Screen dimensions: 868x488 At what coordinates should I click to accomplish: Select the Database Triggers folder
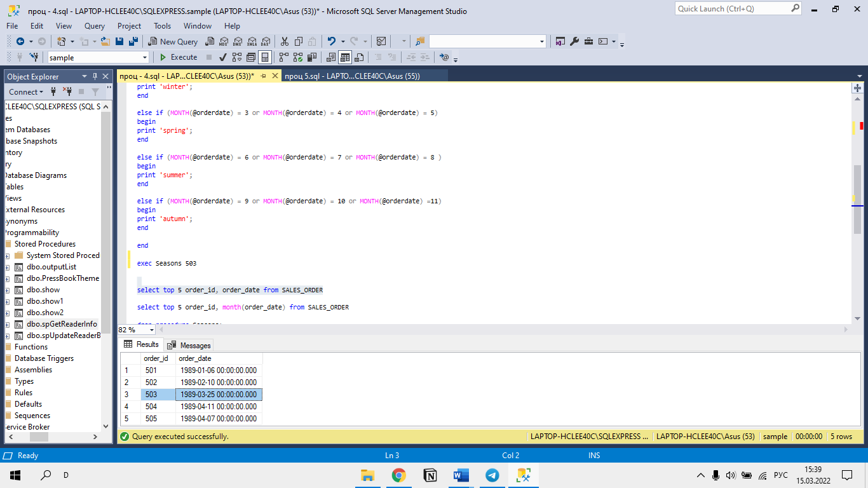pos(44,358)
